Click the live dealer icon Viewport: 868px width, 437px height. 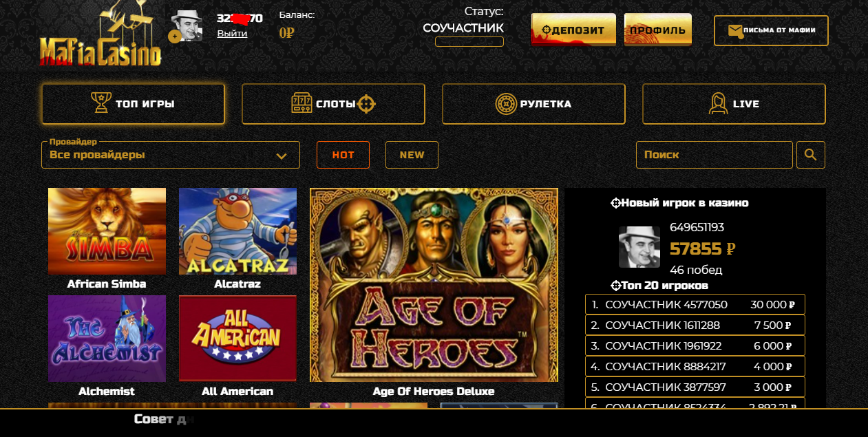(718, 104)
